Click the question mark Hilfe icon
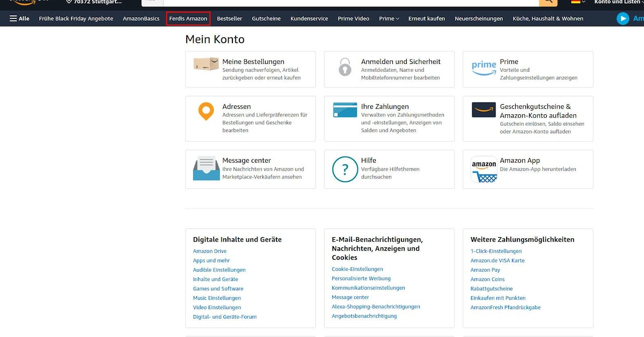 (x=345, y=169)
